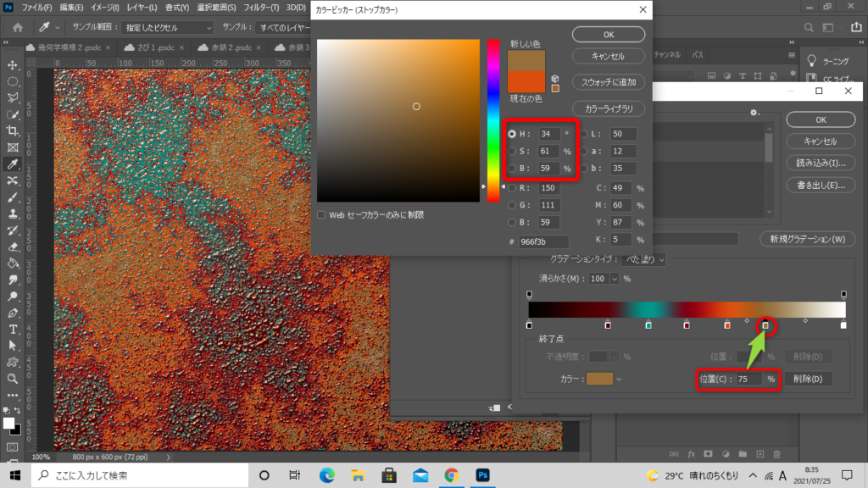Click the delete layer trash icon

click(777, 454)
